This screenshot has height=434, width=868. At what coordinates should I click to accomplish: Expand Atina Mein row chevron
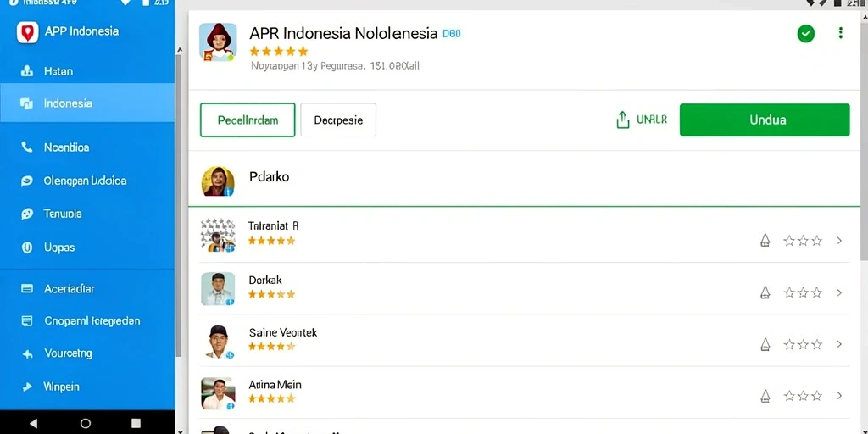pos(840,396)
